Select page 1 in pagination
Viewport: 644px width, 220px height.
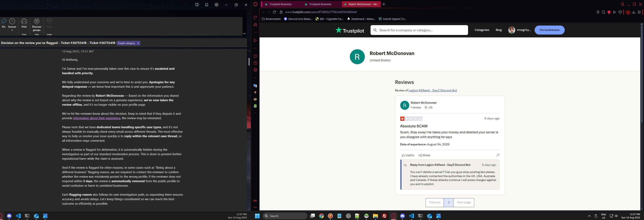(449, 203)
